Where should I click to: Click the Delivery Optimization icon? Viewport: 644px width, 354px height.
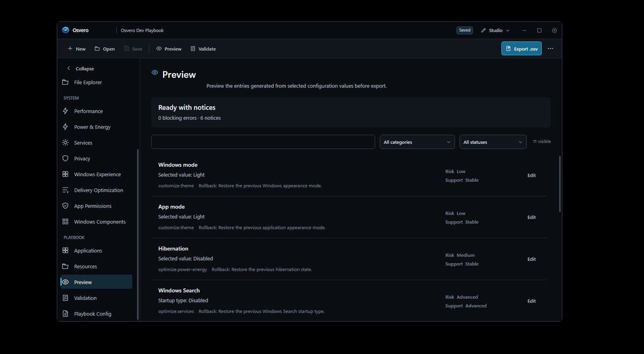[65, 190]
